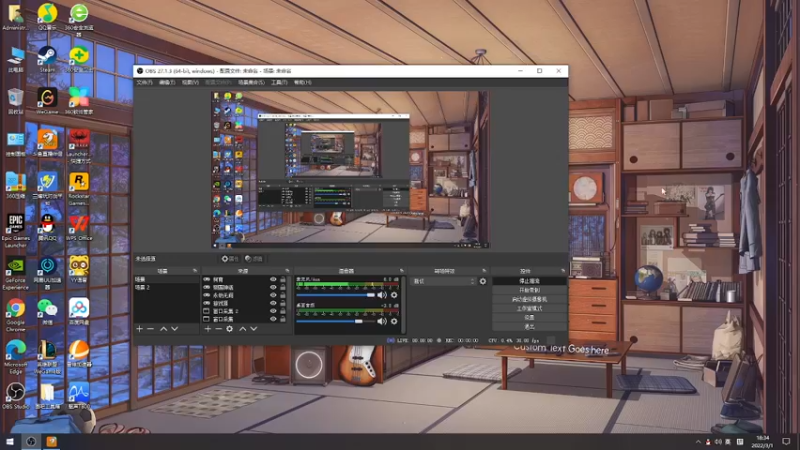Click 设置 button in Controls
This screenshot has height=450, width=800.
click(529, 317)
